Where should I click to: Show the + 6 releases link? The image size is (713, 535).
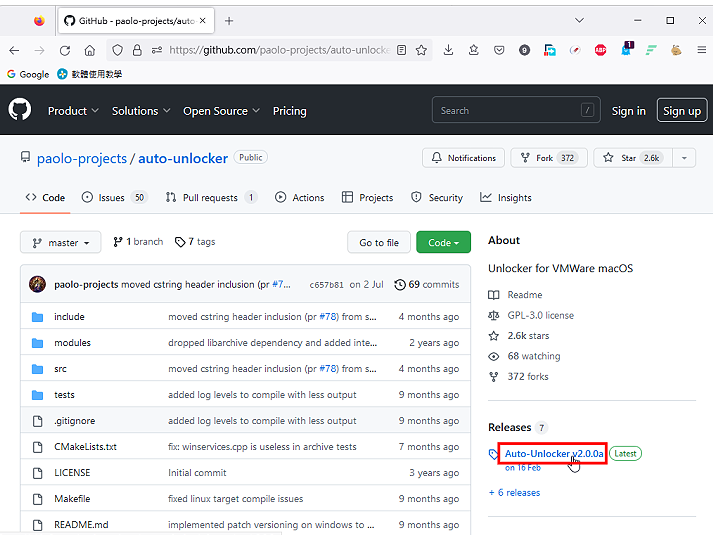tap(514, 492)
